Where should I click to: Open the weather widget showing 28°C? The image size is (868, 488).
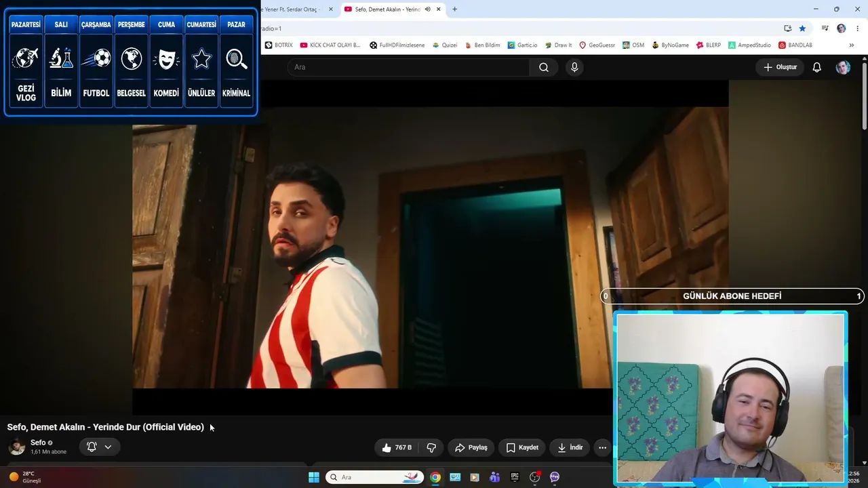(24, 477)
